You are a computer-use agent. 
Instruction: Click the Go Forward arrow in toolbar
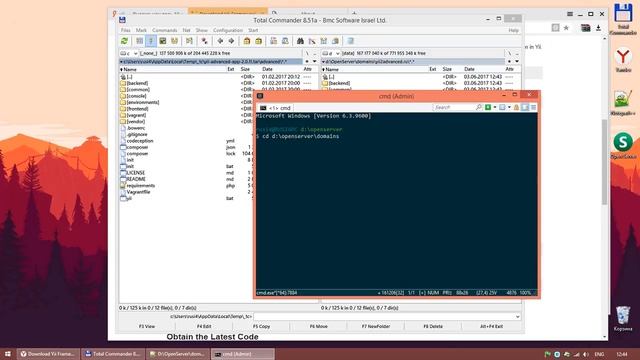click(x=231, y=41)
